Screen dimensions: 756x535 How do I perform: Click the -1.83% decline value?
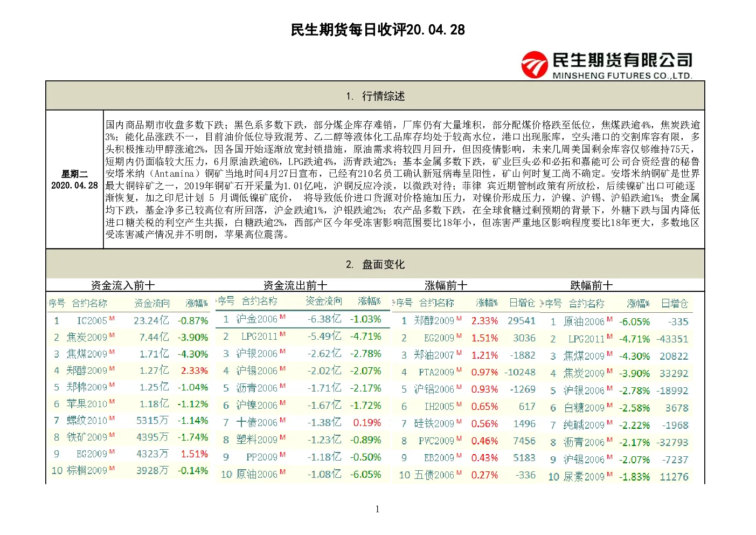tap(634, 477)
